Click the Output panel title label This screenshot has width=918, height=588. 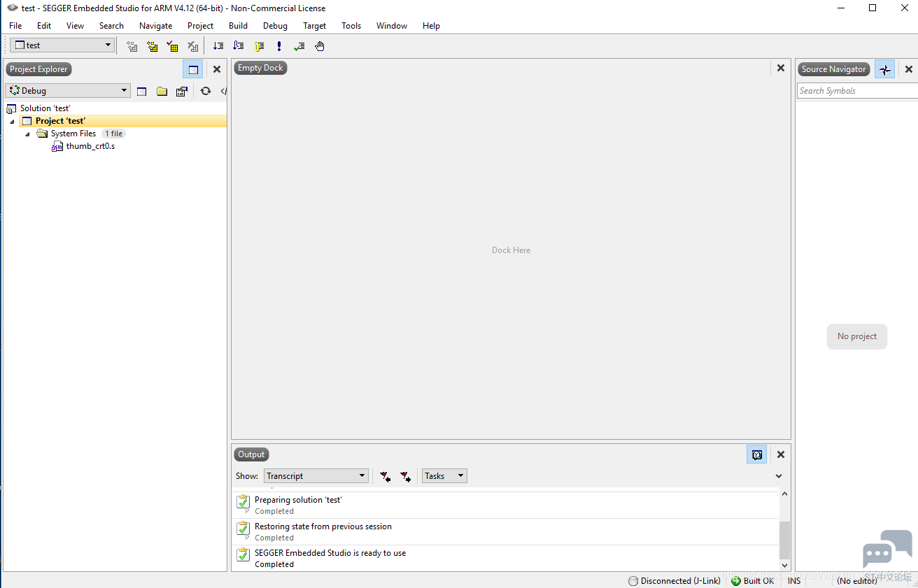click(x=251, y=454)
